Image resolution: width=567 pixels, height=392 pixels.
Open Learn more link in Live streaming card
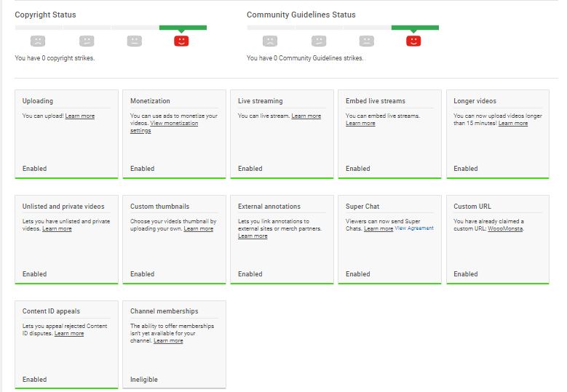[x=306, y=116]
